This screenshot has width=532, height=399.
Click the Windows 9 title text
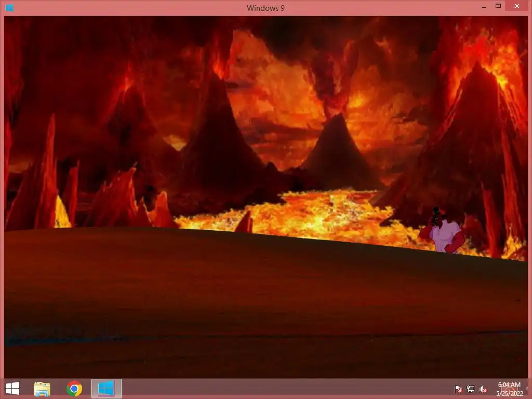265,8
